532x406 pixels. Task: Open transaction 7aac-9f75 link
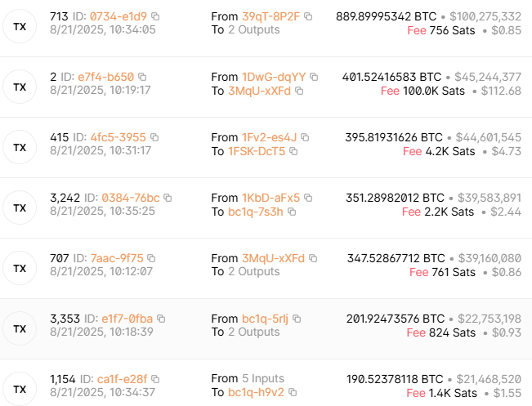117,258
